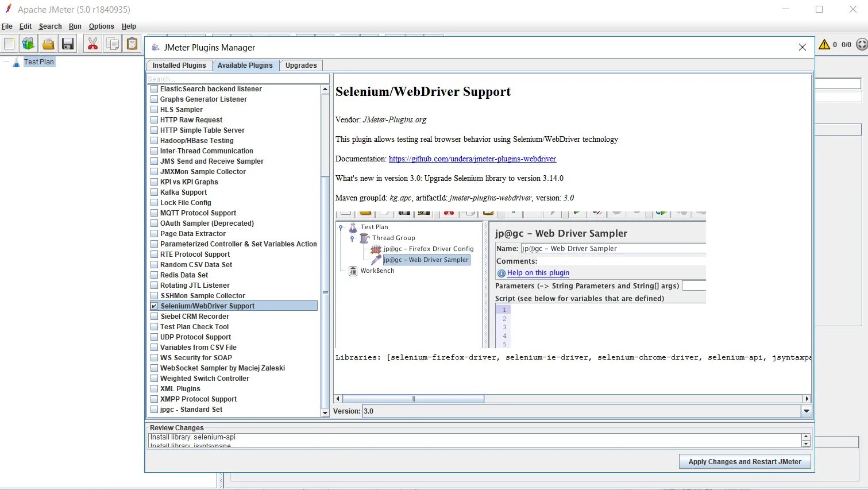The image size is (868, 490).
Task: Click the Cut scissors icon
Action: [x=92, y=44]
